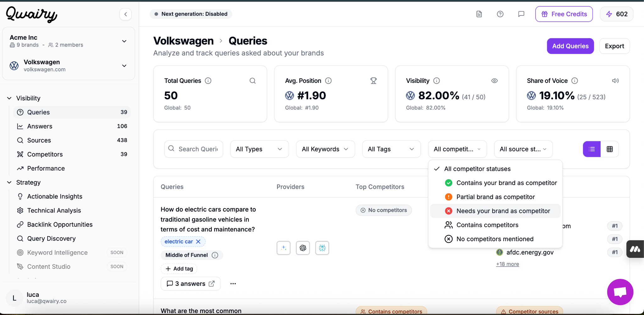Click the No competitors badge
The image size is (644, 315).
point(384,210)
